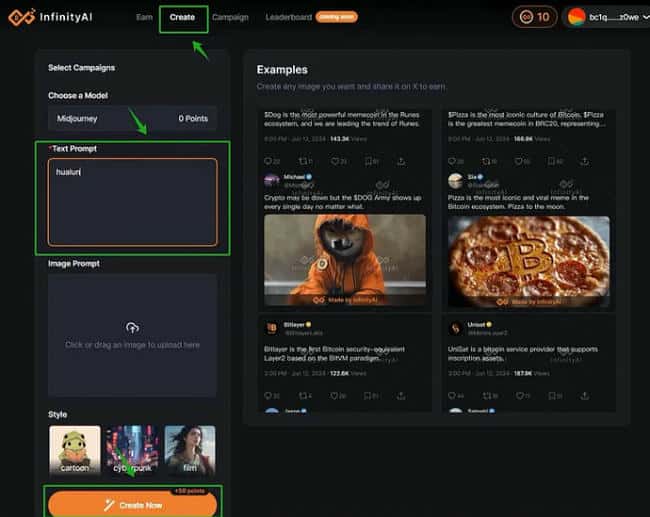Select the cartoon style option
The width and height of the screenshot is (650, 517).
(75, 449)
